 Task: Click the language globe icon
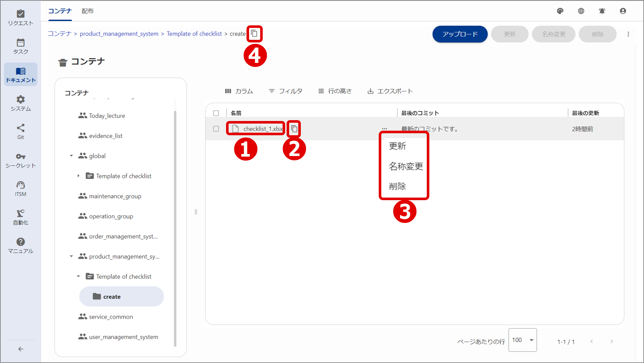(581, 11)
